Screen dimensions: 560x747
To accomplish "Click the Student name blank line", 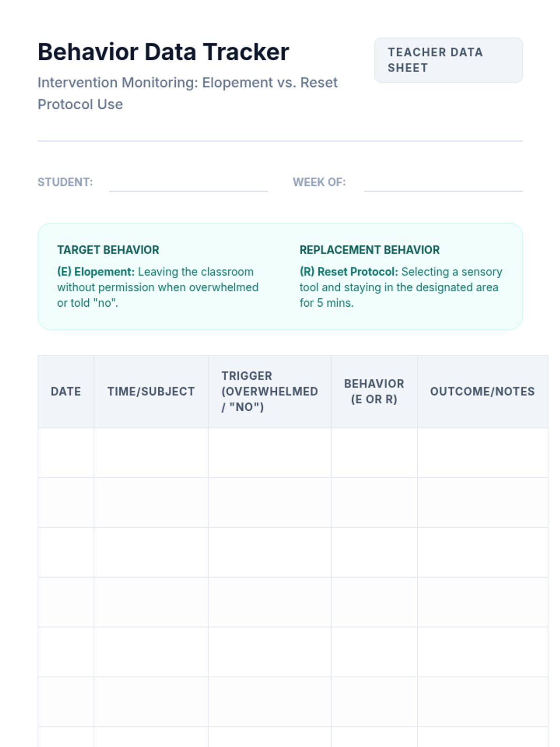I will pos(188,184).
